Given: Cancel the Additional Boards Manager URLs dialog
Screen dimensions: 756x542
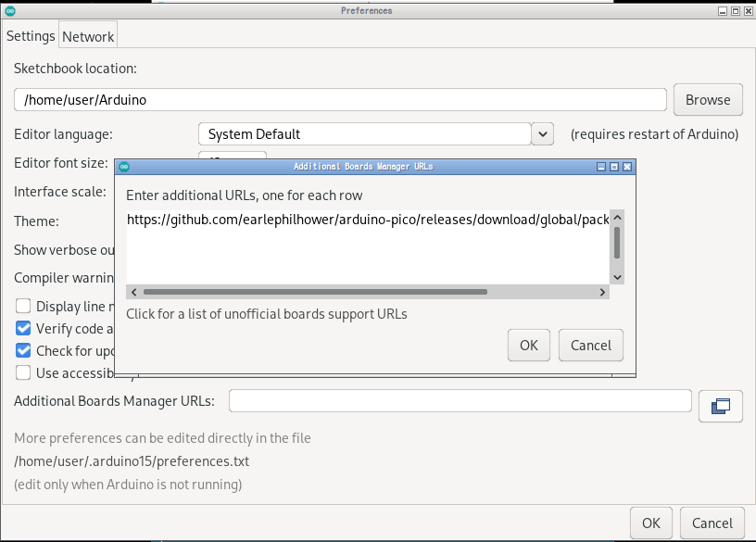Looking at the screenshot, I should (x=591, y=346).
